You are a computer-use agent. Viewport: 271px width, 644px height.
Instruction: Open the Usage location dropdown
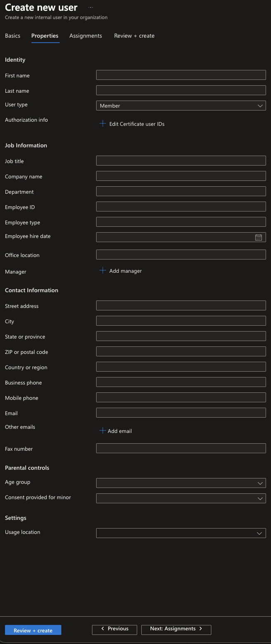(181, 533)
